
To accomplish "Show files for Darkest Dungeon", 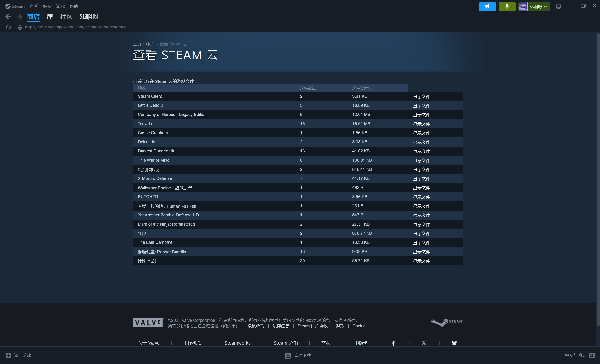I will [421, 151].
